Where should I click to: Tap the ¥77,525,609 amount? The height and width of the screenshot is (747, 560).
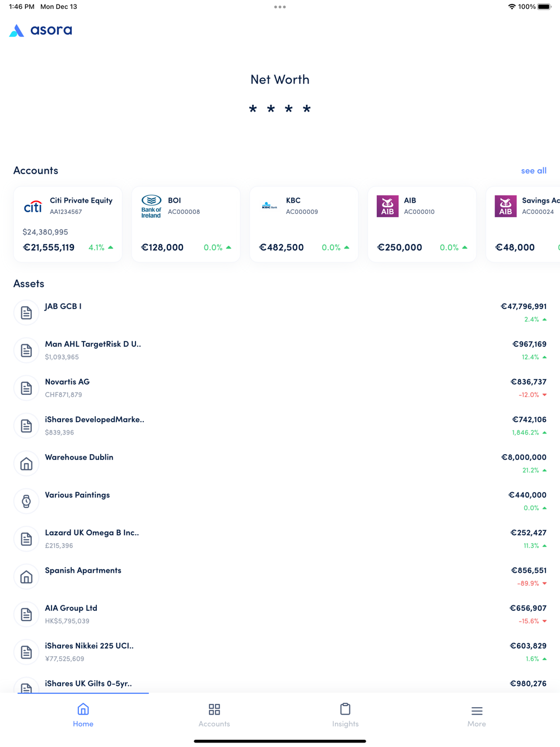pos(64,659)
